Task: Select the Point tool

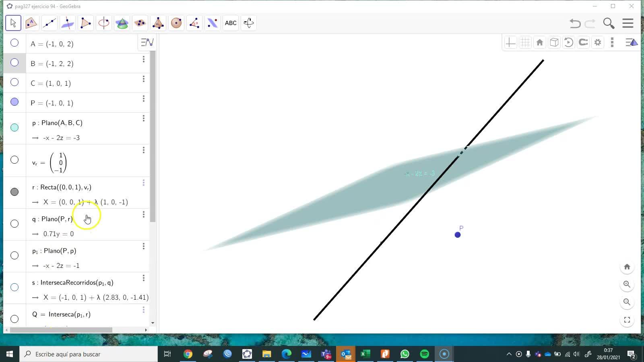Action: (x=31, y=23)
